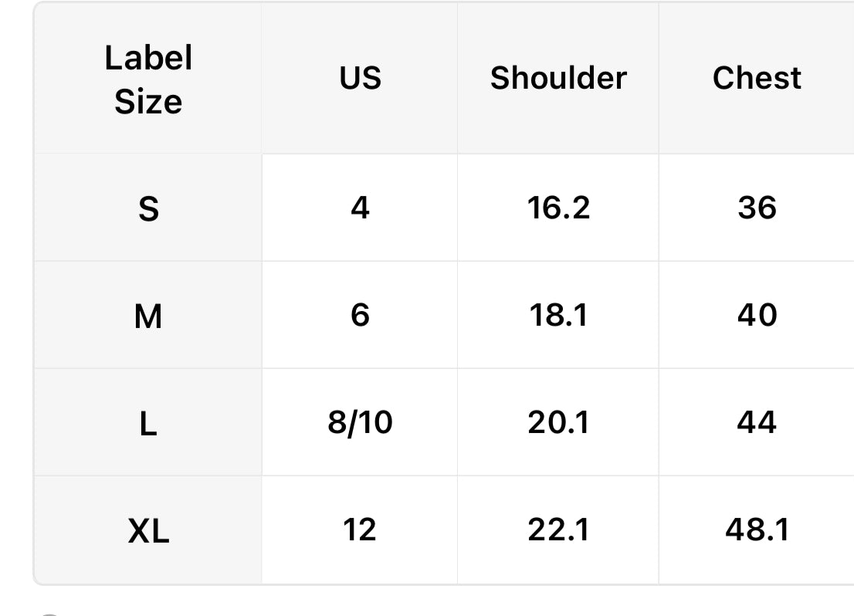The width and height of the screenshot is (854, 616).
Task: Click the Shoulder column header
Action: tap(558, 78)
